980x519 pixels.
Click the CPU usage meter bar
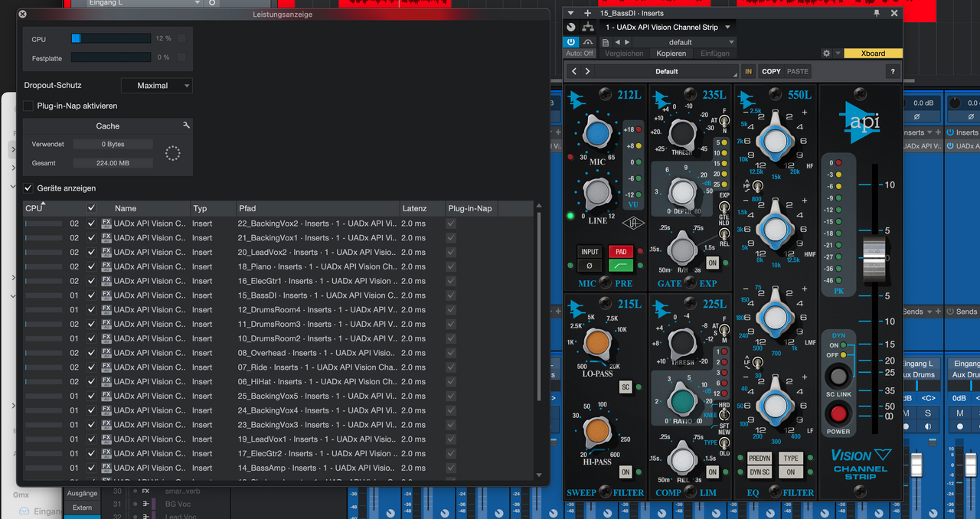[111, 38]
